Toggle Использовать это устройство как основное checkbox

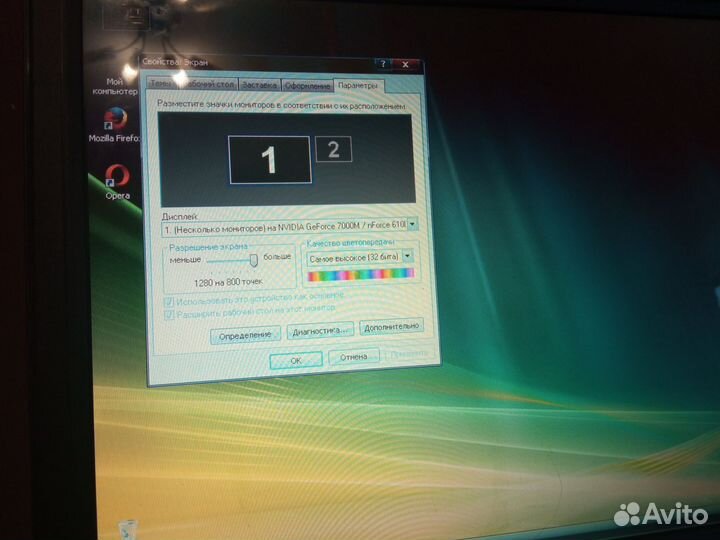point(169,302)
